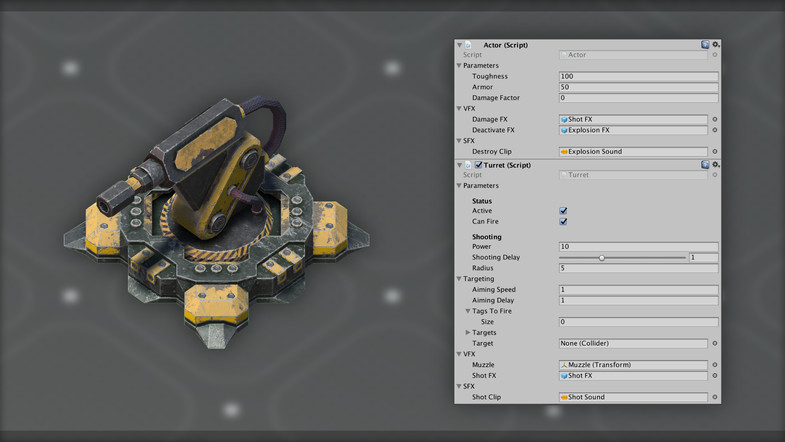This screenshot has height=442, width=785.
Task: Click the Aiming Speed value field
Action: 638,290
